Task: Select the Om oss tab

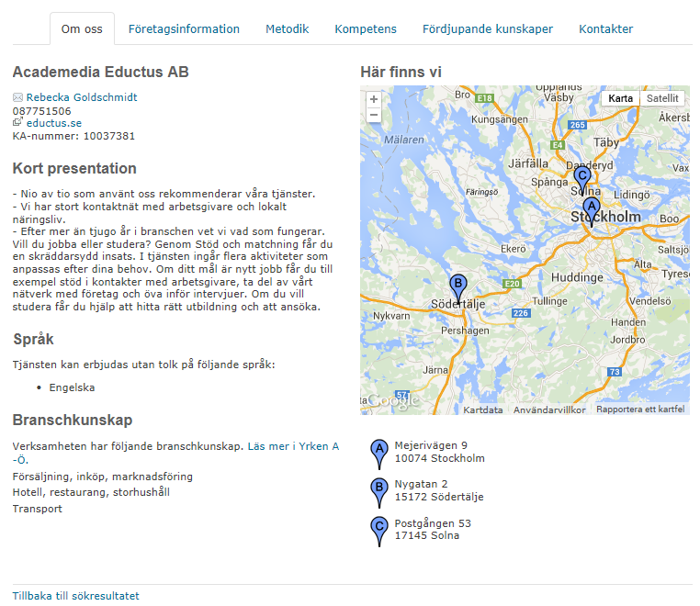Action: pos(82,29)
